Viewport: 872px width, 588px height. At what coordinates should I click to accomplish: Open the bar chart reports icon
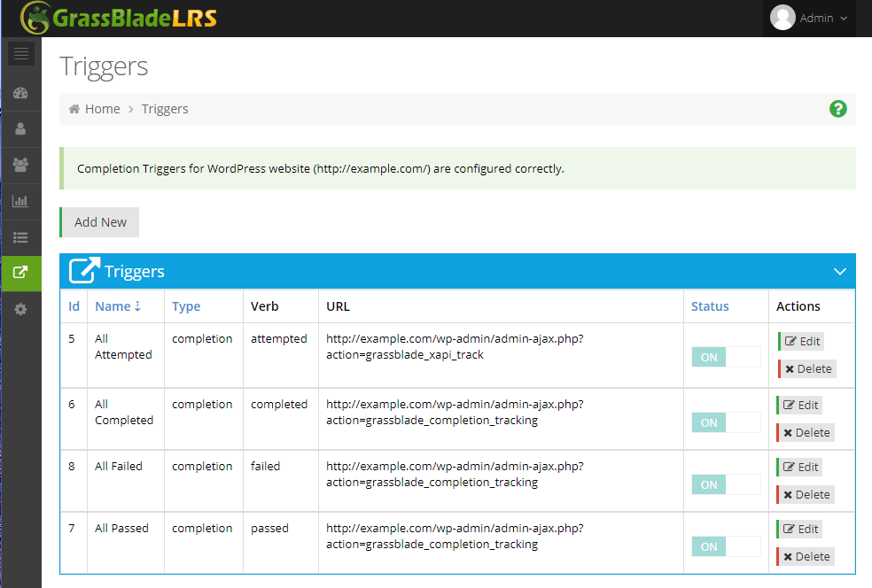click(x=20, y=201)
